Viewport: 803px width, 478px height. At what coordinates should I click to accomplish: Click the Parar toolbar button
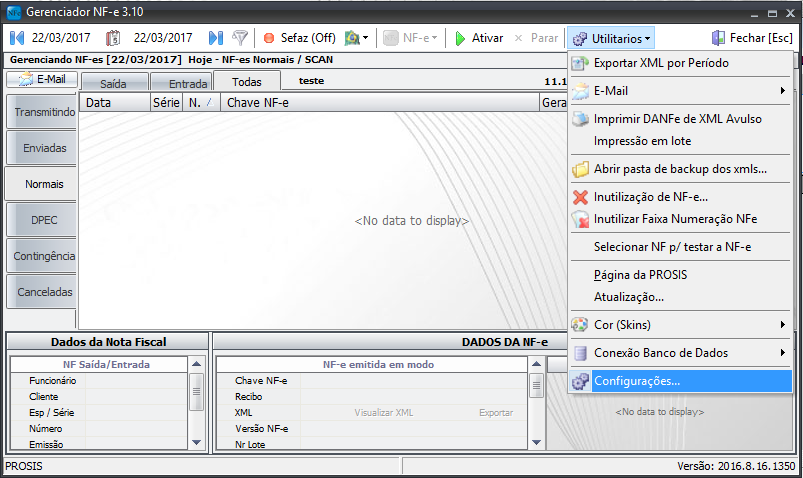(x=536, y=38)
